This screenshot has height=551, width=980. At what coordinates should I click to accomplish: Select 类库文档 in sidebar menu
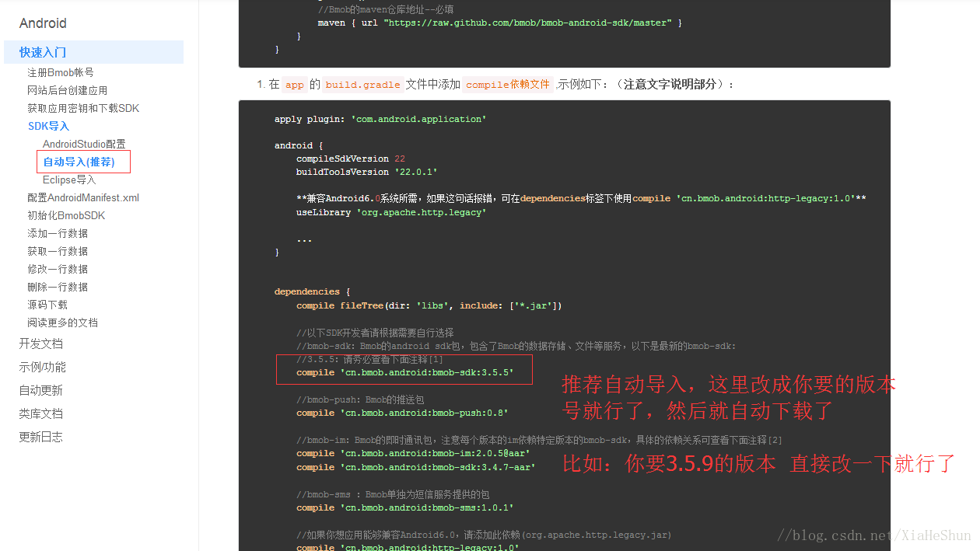41,413
